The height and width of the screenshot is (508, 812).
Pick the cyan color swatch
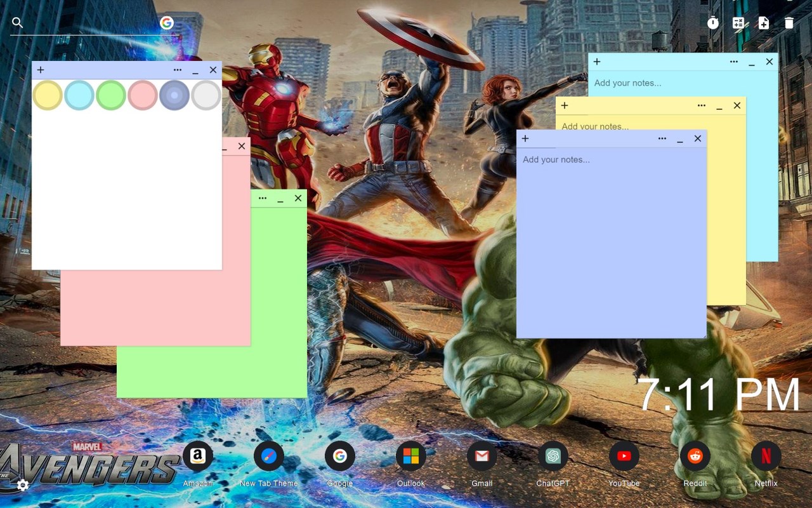point(79,95)
